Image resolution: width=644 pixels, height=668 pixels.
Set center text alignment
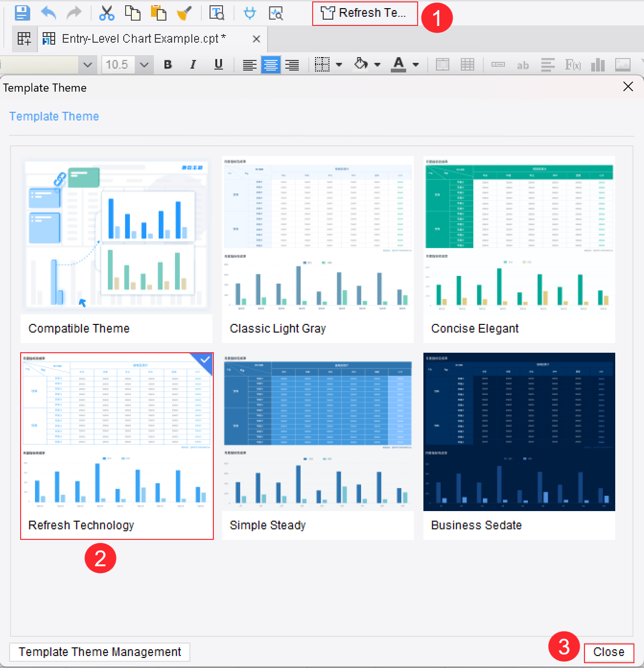point(270,64)
